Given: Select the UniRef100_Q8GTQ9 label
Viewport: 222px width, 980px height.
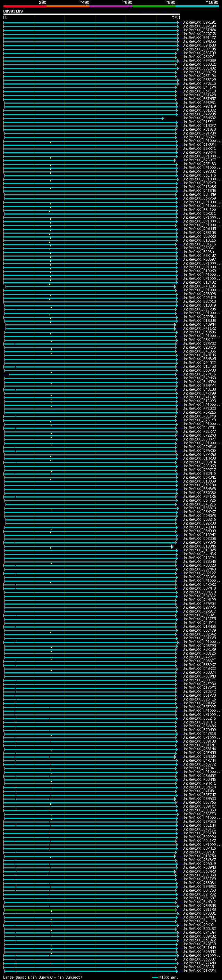Looking at the screenshot, I should [199, 53].
